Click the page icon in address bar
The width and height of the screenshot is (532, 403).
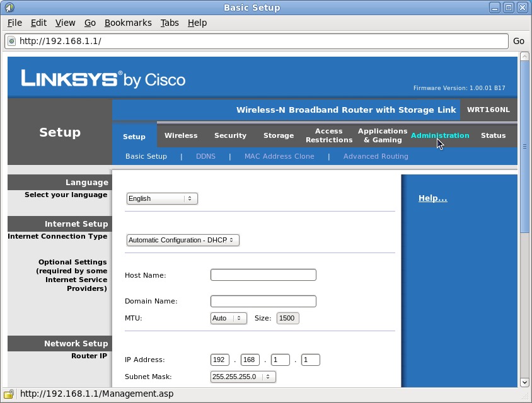[11, 41]
